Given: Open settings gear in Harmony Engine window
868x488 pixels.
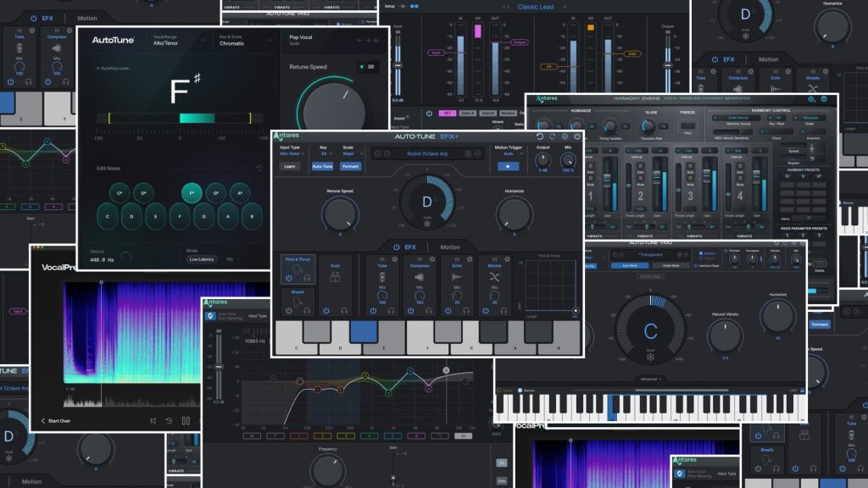Looking at the screenshot, I should tap(811, 99).
